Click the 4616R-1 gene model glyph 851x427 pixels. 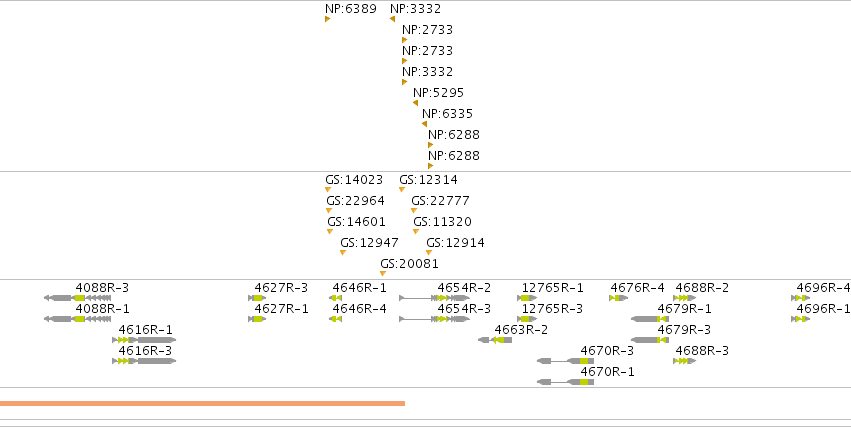coord(144,340)
